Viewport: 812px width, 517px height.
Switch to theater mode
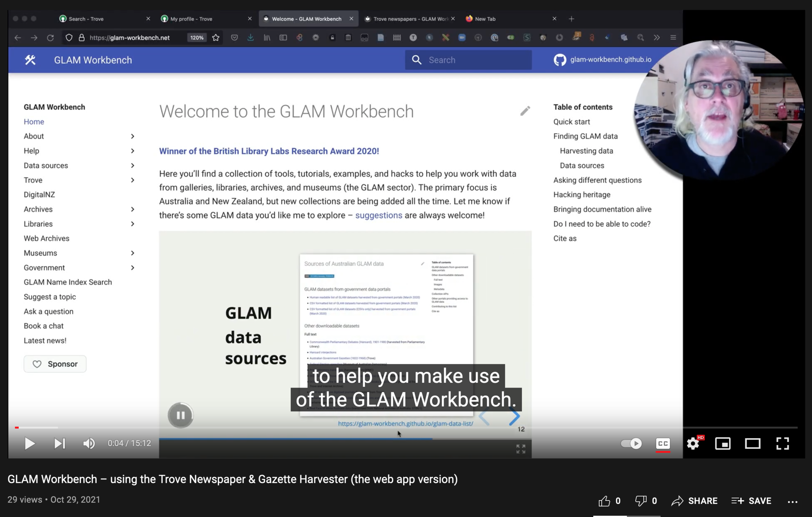(753, 443)
